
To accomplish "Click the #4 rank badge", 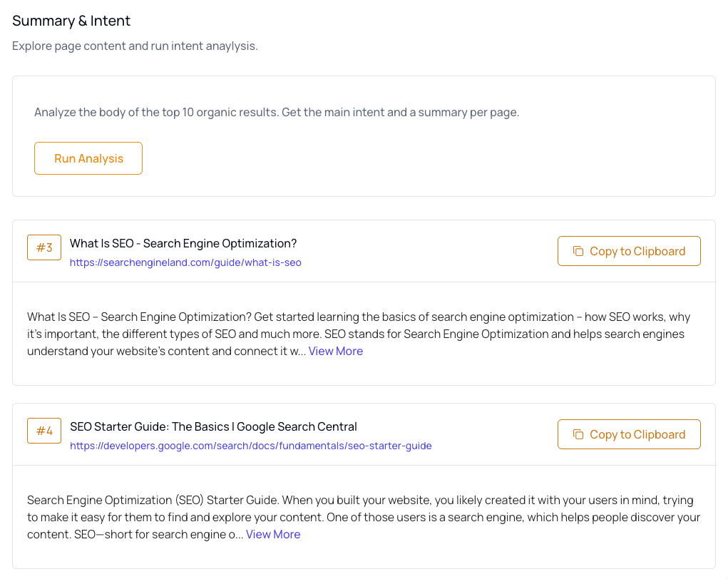I will click(44, 431).
